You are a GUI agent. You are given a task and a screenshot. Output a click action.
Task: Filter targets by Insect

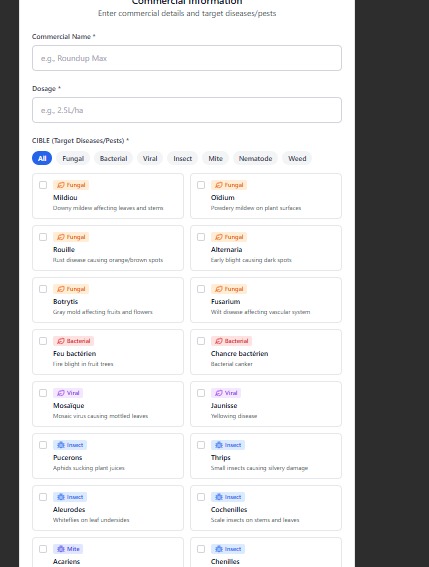tap(183, 158)
